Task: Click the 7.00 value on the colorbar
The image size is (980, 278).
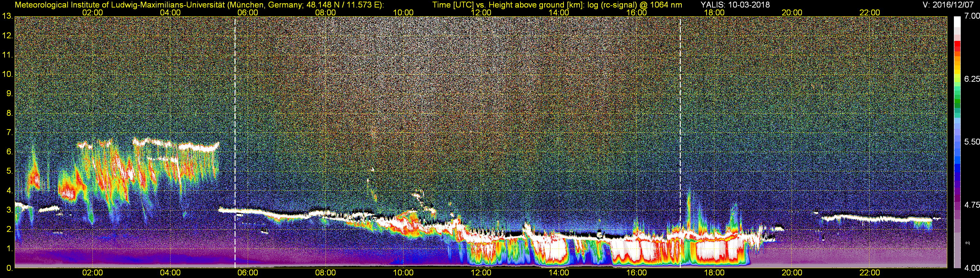Action: [x=972, y=16]
